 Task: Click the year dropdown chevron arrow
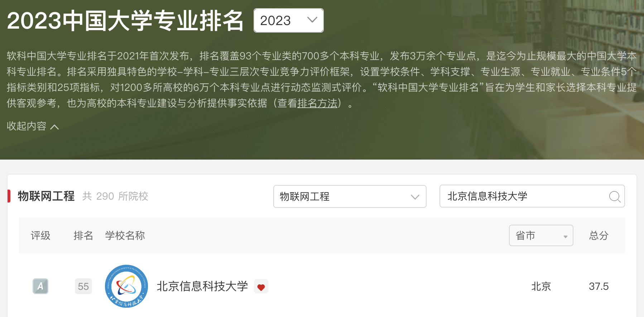pos(312,20)
